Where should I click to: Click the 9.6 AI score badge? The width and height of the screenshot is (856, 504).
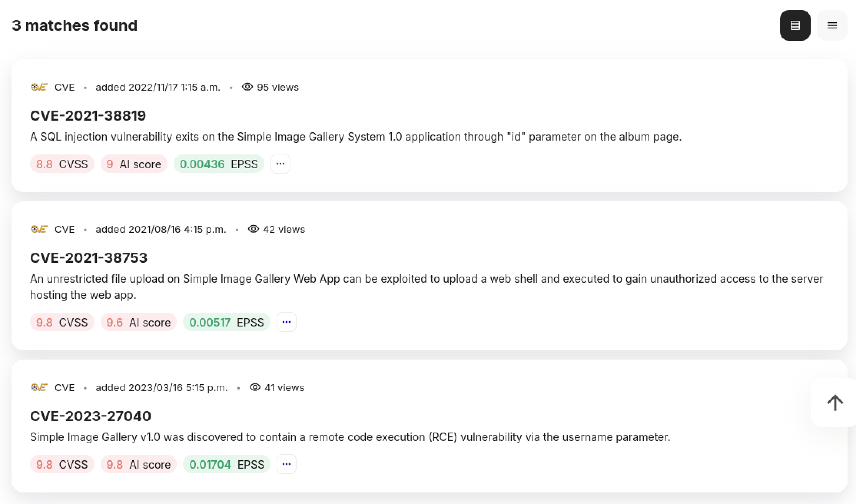tap(138, 322)
